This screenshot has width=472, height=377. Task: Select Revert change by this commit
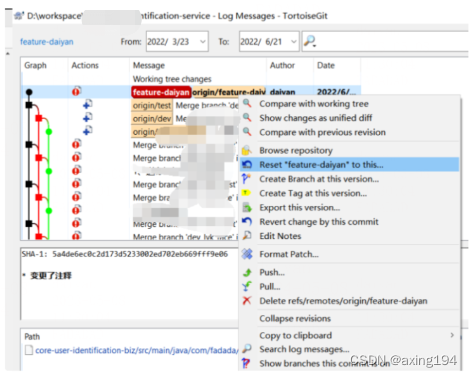pyautogui.click(x=319, y=222)
